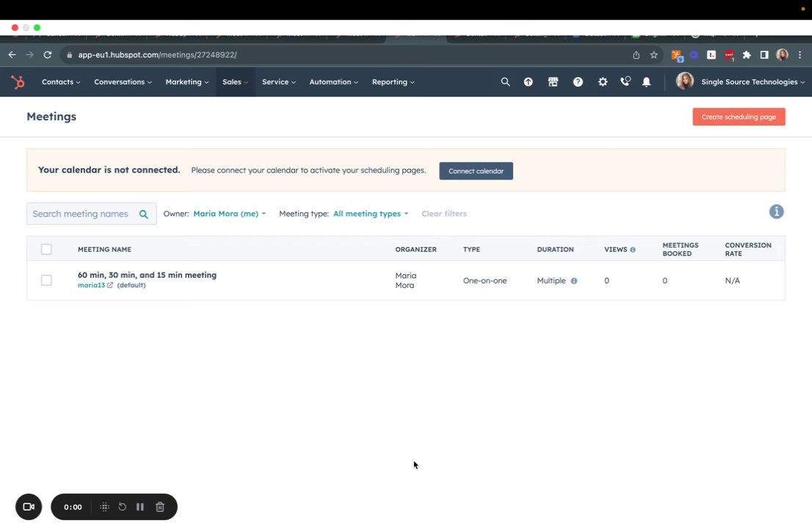
Task: Bookmark this page with the star icon
Action: coord(653,55)
